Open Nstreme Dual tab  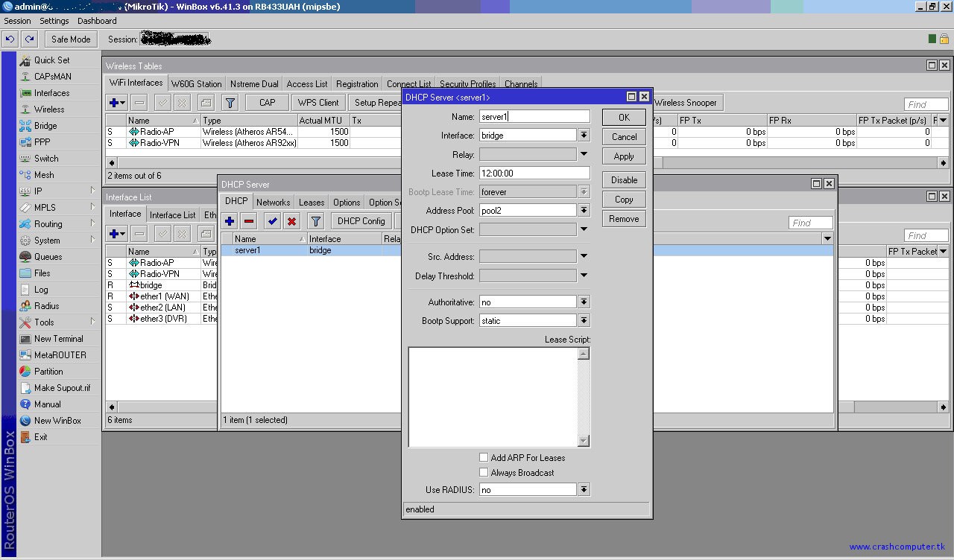point(254,84)
